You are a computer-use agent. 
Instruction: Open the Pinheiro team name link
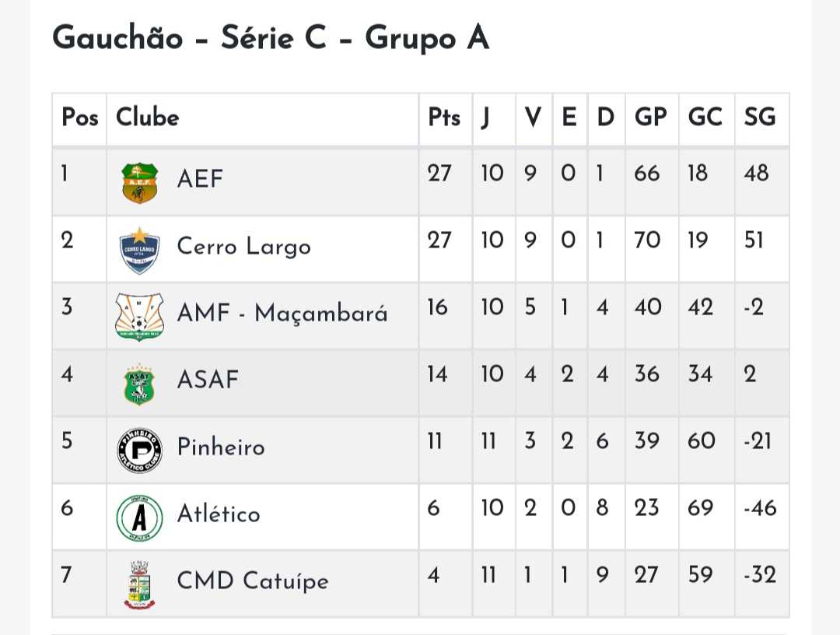[x=221, y=447]
